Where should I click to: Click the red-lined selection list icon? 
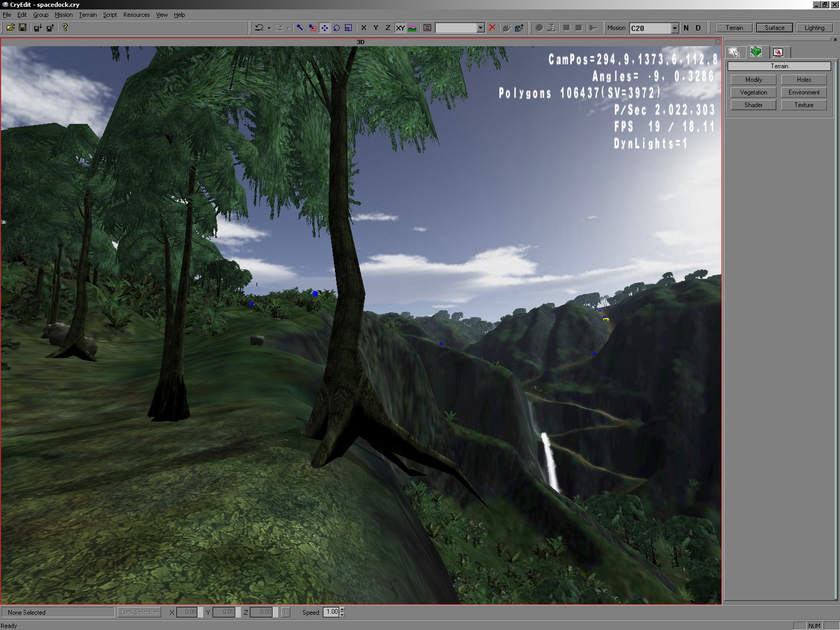[x=427, y=28]
